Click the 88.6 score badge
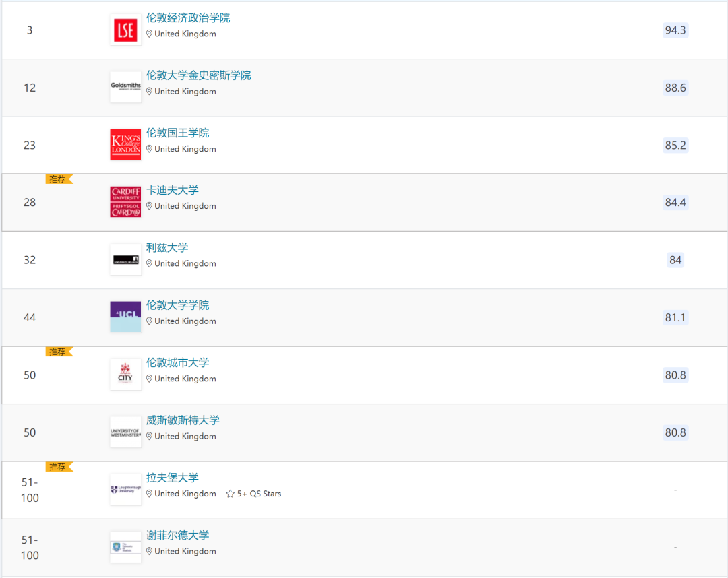This screenshot has height=578, width=728. pyautogui.click(x=675, y=88)
